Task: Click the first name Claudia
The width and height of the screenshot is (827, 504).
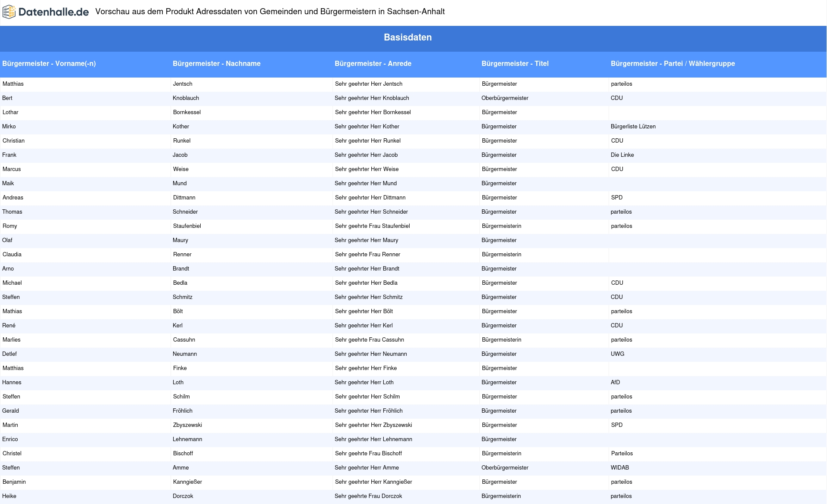Action: pyautogui.click(x=12, y=254)
